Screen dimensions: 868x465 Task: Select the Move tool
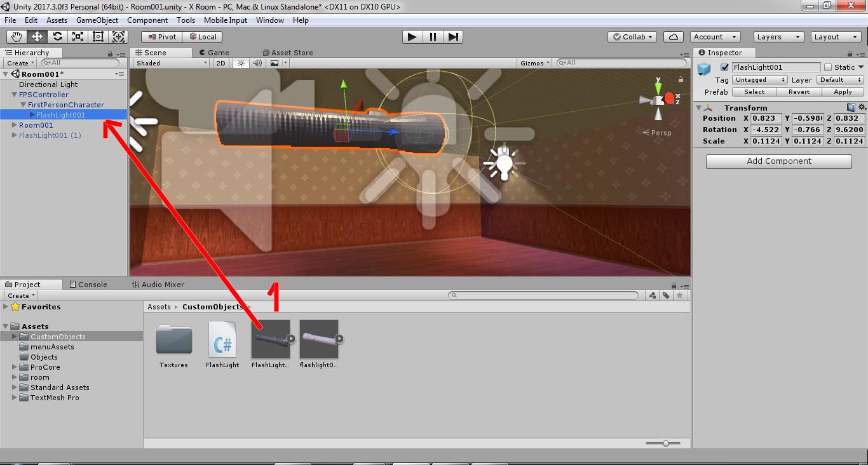[36, 36]
